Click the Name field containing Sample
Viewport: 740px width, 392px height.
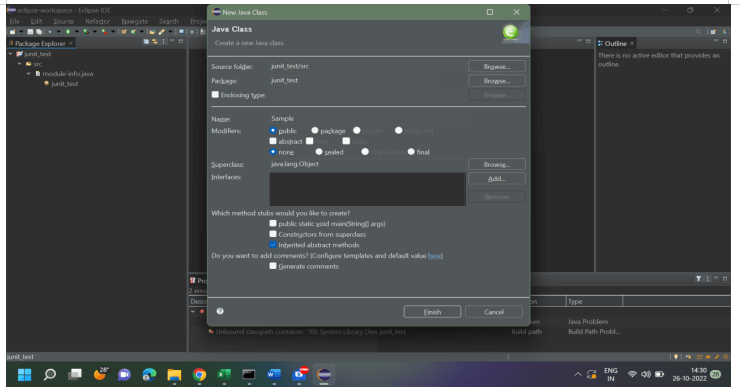pos(368,118)
